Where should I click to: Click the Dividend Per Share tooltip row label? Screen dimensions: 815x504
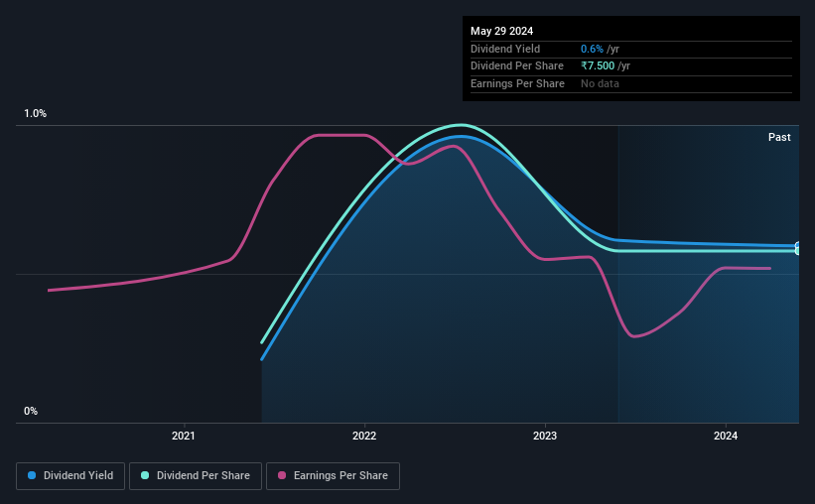(x=517, y=66)
